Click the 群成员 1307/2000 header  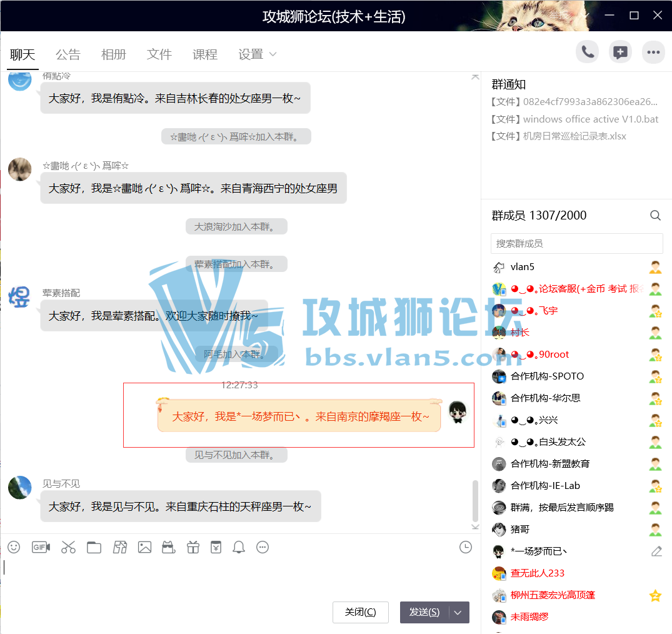[x=539, y=215]
